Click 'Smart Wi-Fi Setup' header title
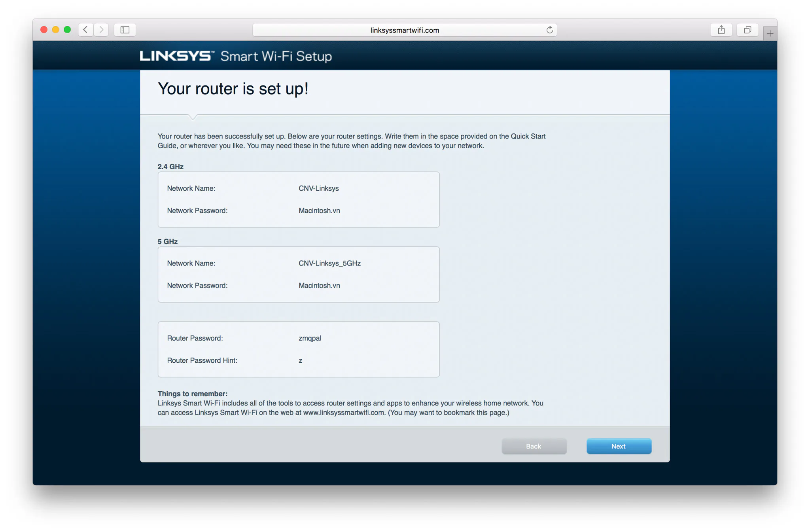The height and width of the screenshot is (532, 810). tap(276, 56)
